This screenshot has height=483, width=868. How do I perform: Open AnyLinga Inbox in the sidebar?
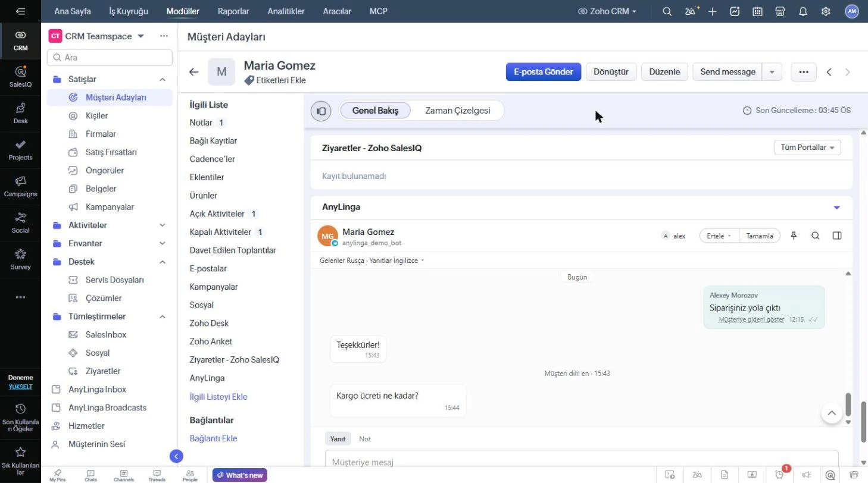point(97,389)
